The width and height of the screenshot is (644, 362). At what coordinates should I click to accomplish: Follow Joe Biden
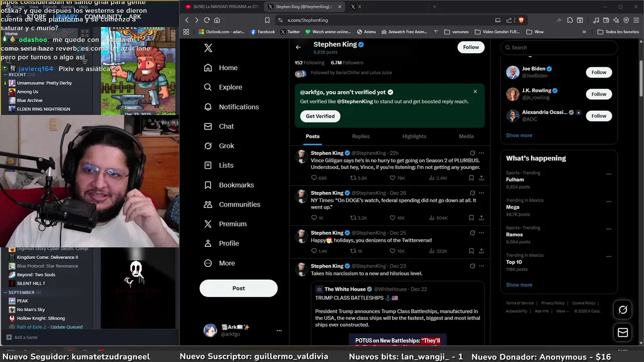click(599, 72)
